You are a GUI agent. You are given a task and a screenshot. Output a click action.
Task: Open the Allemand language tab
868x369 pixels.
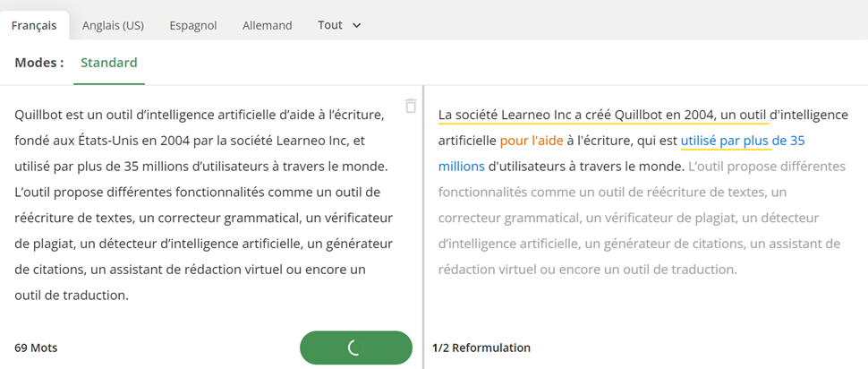(x=268, y=25)
